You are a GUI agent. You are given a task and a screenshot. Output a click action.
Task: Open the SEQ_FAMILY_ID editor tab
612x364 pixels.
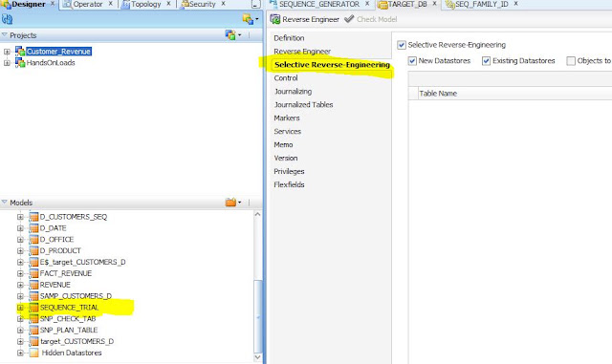click(x=482, y=4)
